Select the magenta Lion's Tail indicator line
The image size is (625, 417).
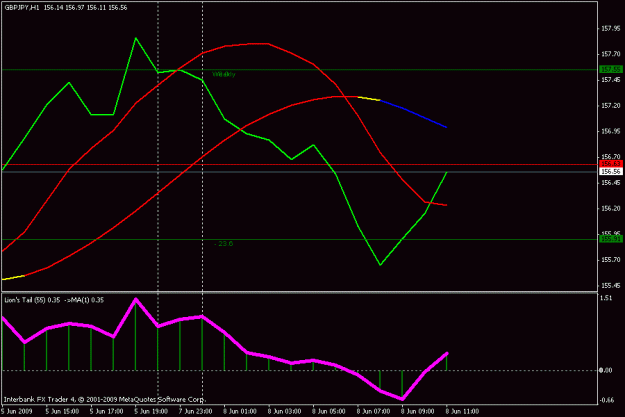(x=225, y=332)
